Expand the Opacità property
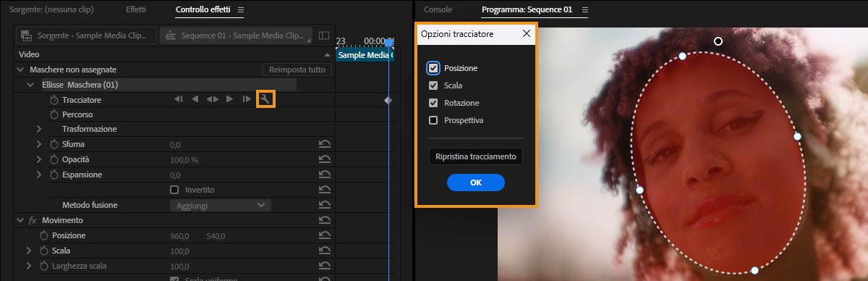Screen dimensions: 868x281 click(39, 159)
